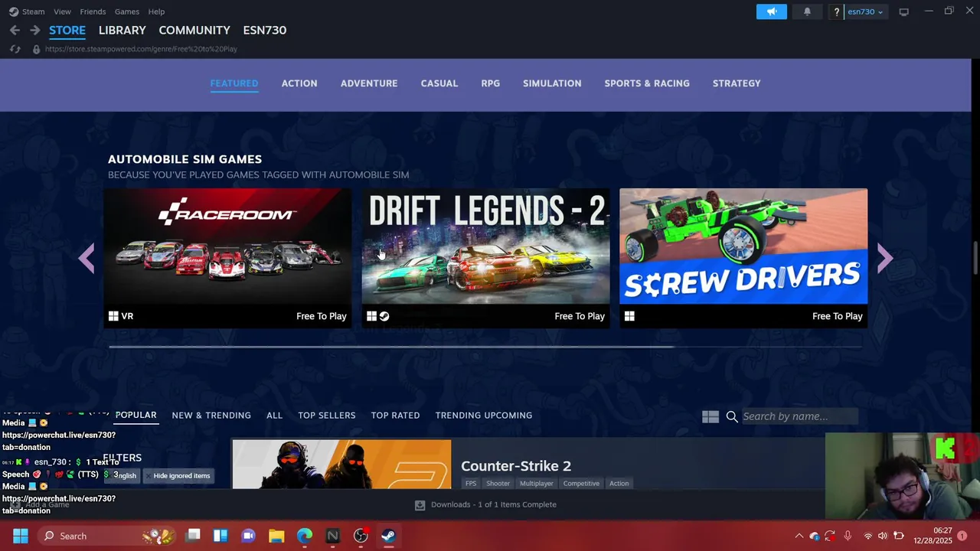Click the Search by name field
Viewport: 980px width, 551px height.
pyautogui.click(x=799, y=416)
